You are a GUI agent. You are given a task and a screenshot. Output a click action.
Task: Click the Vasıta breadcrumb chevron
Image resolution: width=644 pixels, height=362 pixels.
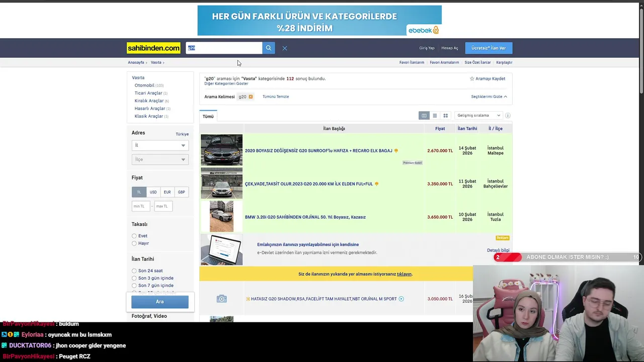(x=164, y=63)
